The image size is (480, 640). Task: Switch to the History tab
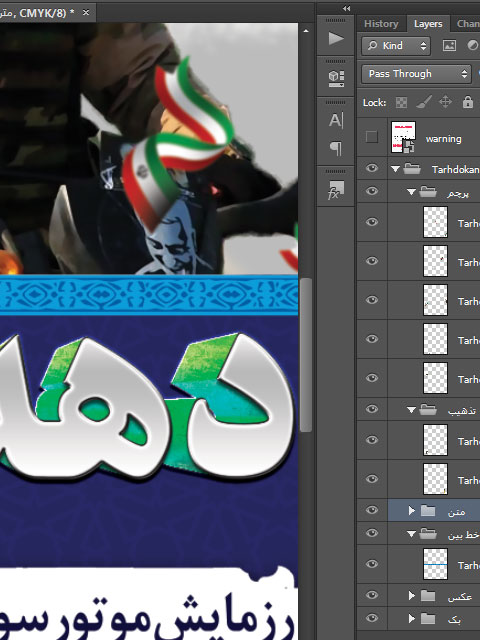point(381,24)
